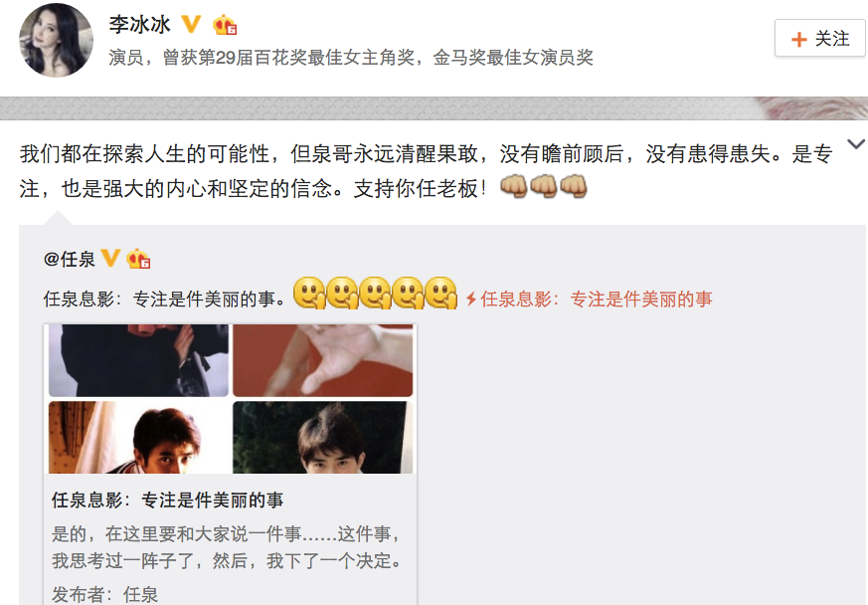
Task: Expand the post options chevron
Action: click(856, 144)
